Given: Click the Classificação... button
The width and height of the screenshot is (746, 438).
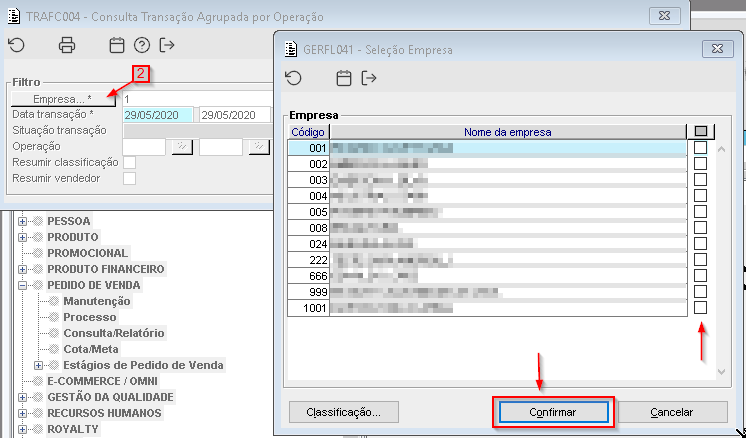Looking at the screenshot, I should 344,412.
